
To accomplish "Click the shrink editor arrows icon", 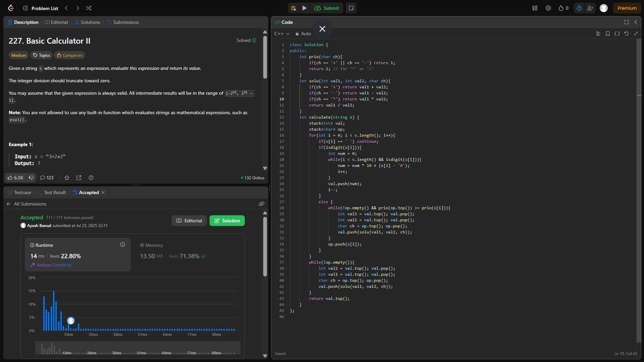I will click(x=635, y=33).
